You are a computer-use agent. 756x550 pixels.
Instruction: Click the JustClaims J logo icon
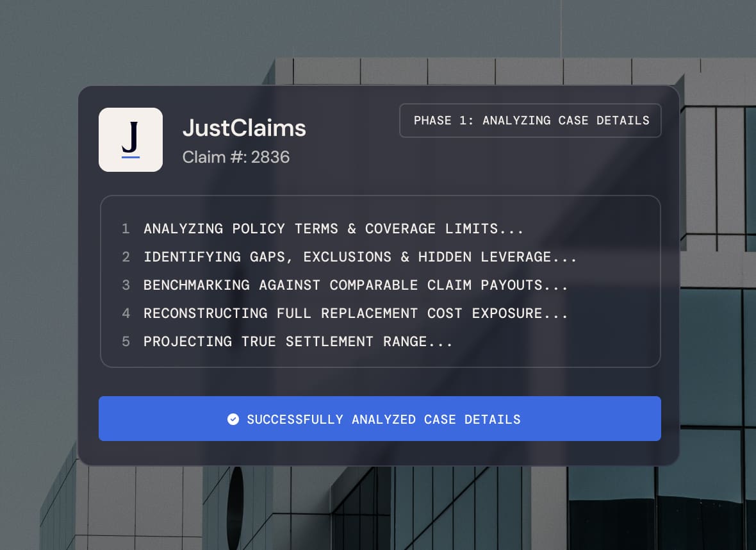(x=131, y=139)
